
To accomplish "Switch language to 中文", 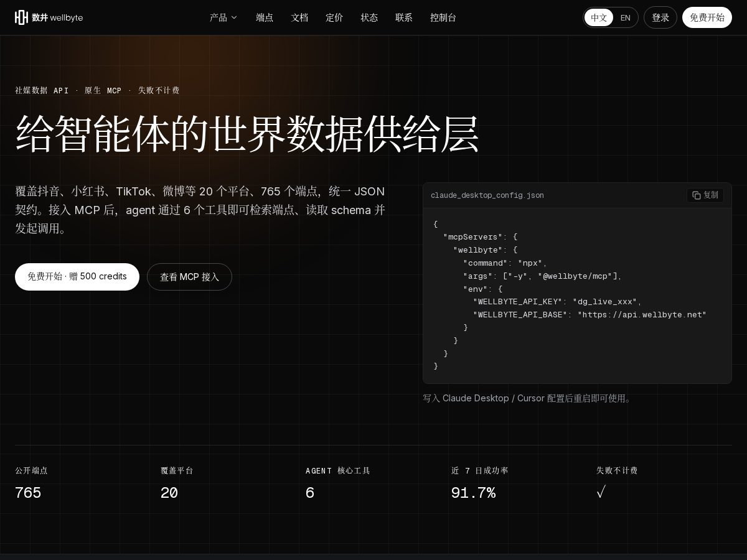I will click(x=599, y=17).
